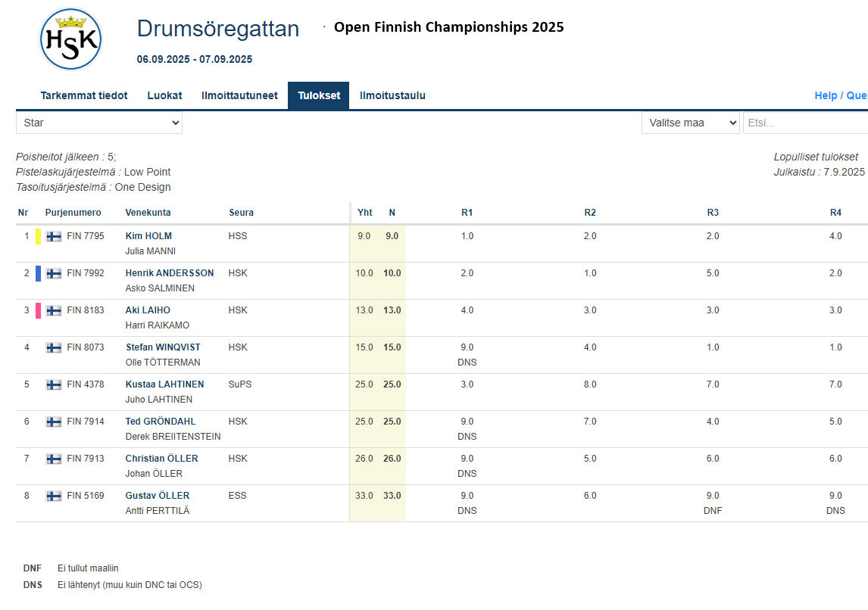Click the flag icon for FIN 8183
The image size is (868, 610).
coord(54,310)
